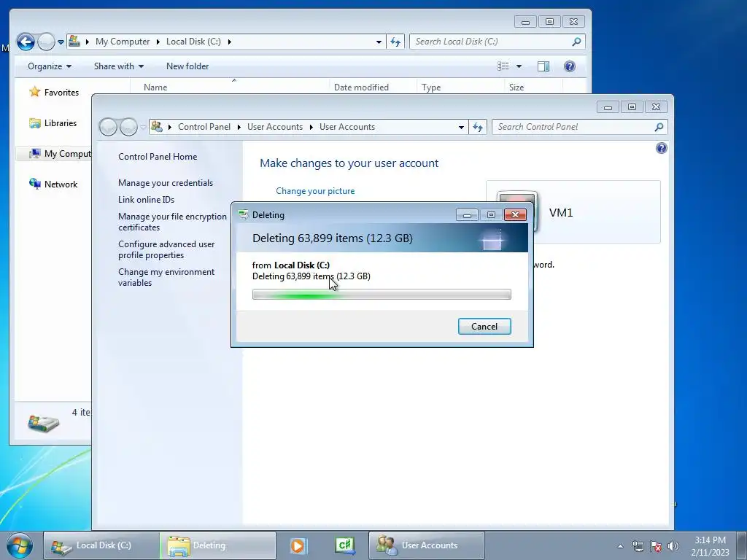Go back in the Local Disk Explorer window
The height and width of the screenshot is (560, 747).
(26, 42)
